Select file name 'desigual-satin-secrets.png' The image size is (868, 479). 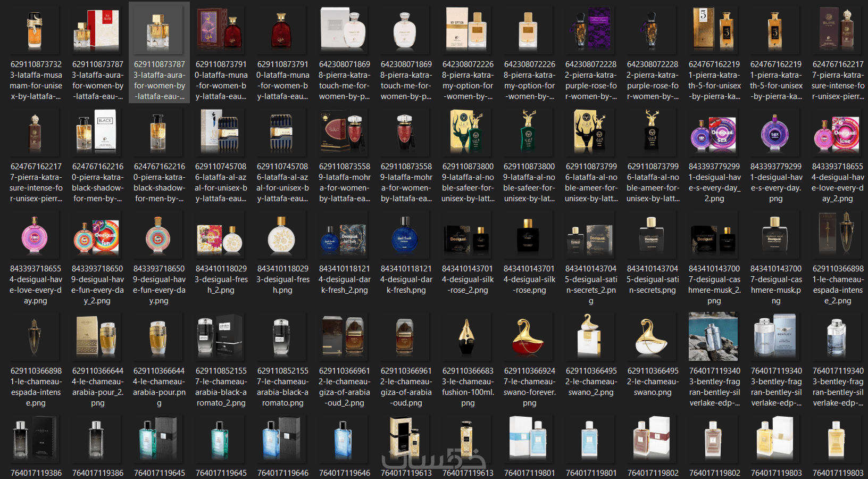coord(653,279)
